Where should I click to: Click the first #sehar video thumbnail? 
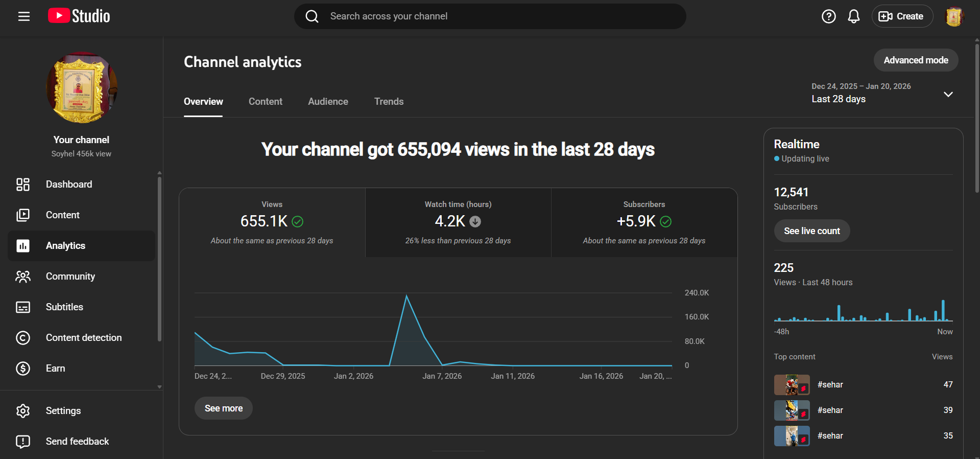792,385
